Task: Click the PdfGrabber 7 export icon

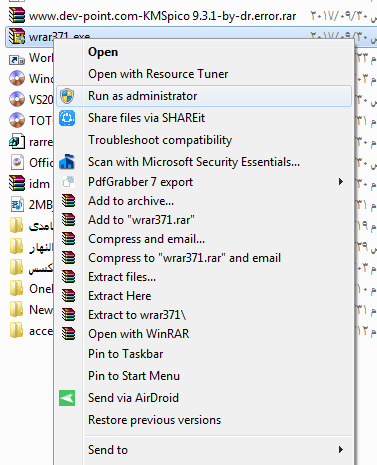Action: click(x=69, y=182)
